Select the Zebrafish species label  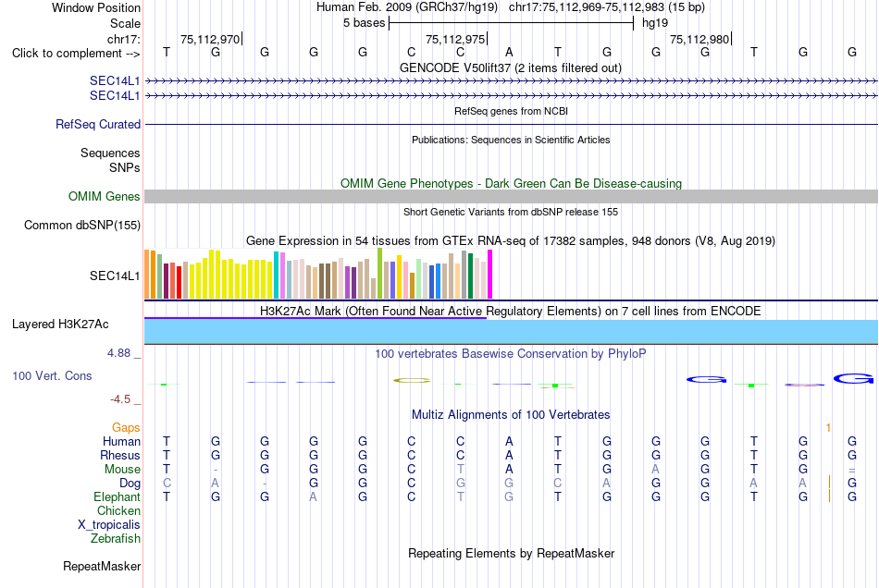tap(116, 538)
